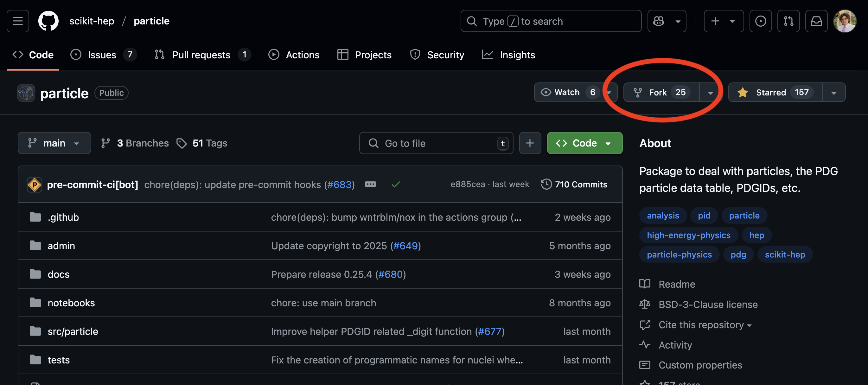This screenshot has width=868, height=385.
Task: Open the Activity link in About
Action: click(675, 345)
